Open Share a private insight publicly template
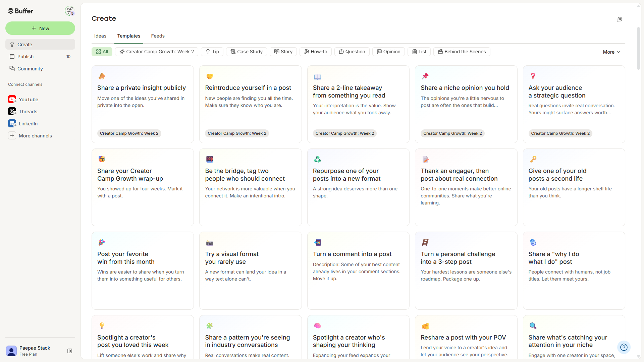Screen dimensions: 644x362 (x=143, y=104)
